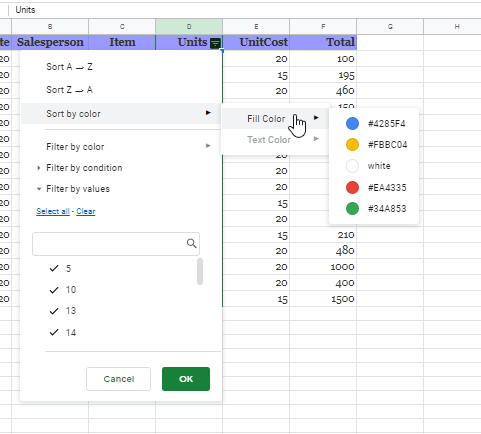The height and width of the screenshot is (434, 481).
Task: Select the Total cell with 1500
Action: click(x=323, y=299)
